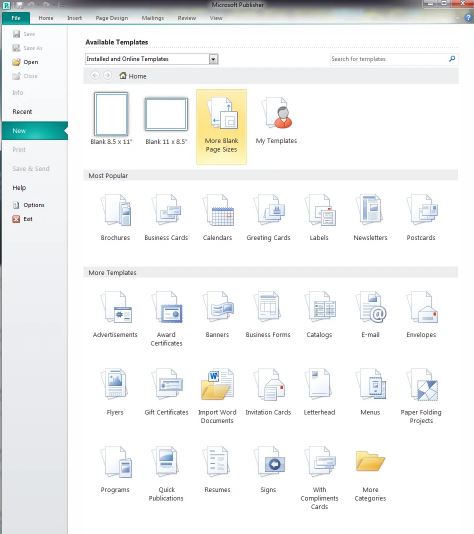474x534 pixels.
Task: Go to Home in template breadcrumb
Action: (x=133, y=76)
